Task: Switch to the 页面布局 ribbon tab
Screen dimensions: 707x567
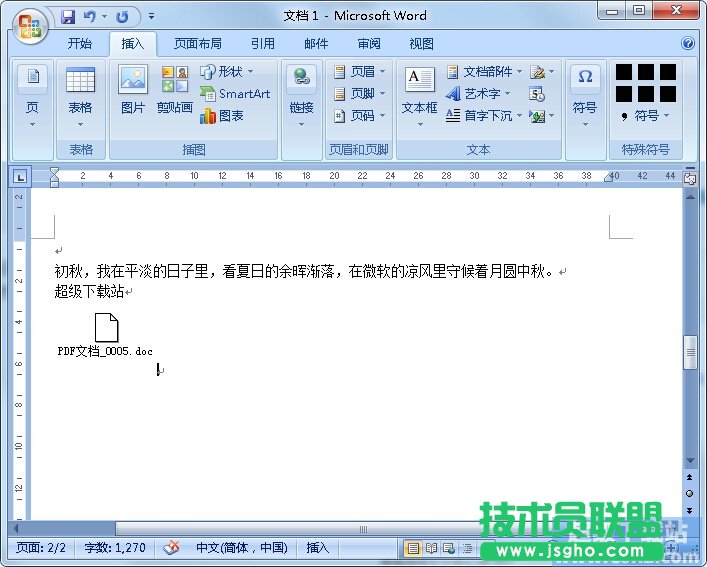Action: coord(197,44)
